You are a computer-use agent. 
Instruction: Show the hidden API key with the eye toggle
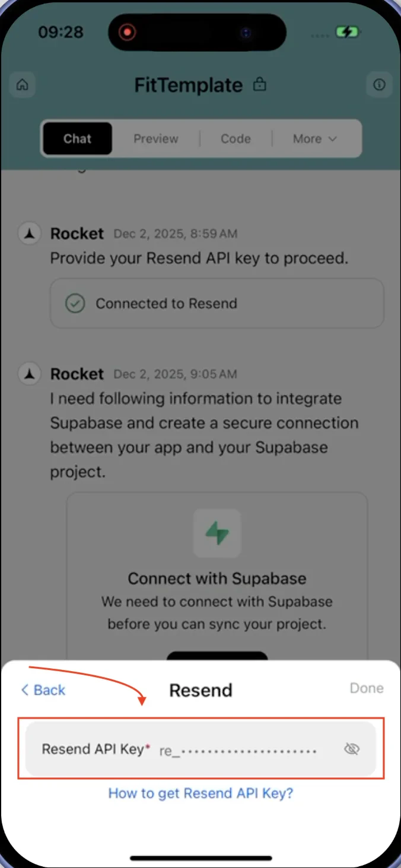pyautogui.click(x=351, y=749)
